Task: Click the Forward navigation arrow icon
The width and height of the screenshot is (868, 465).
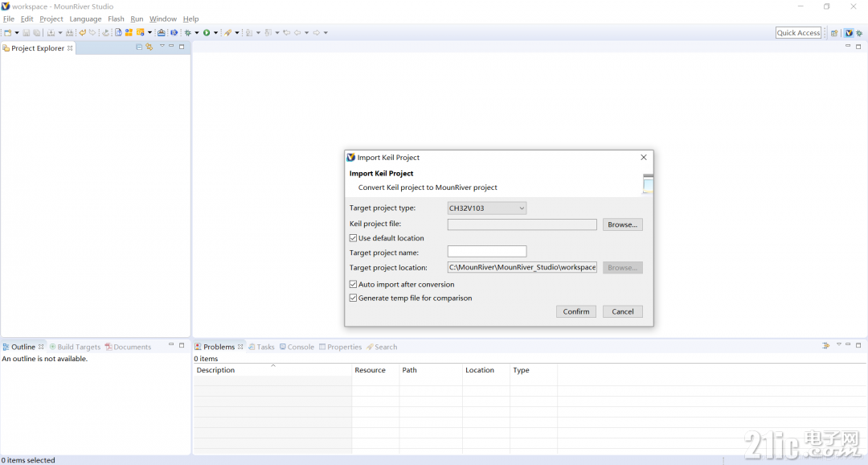Action: tap(316, 33)
